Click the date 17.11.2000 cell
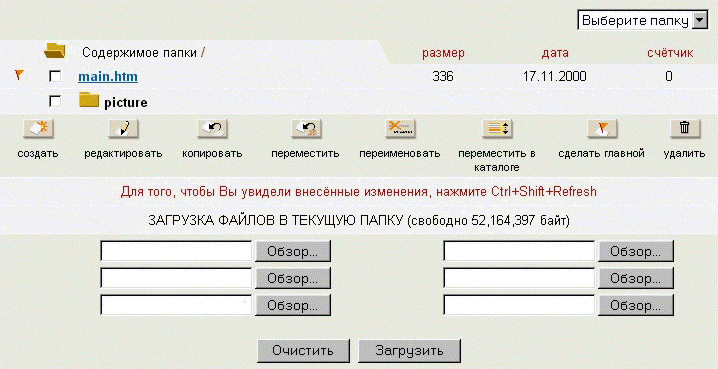This screenshot has height=369, width=718. tap(555, 76)
